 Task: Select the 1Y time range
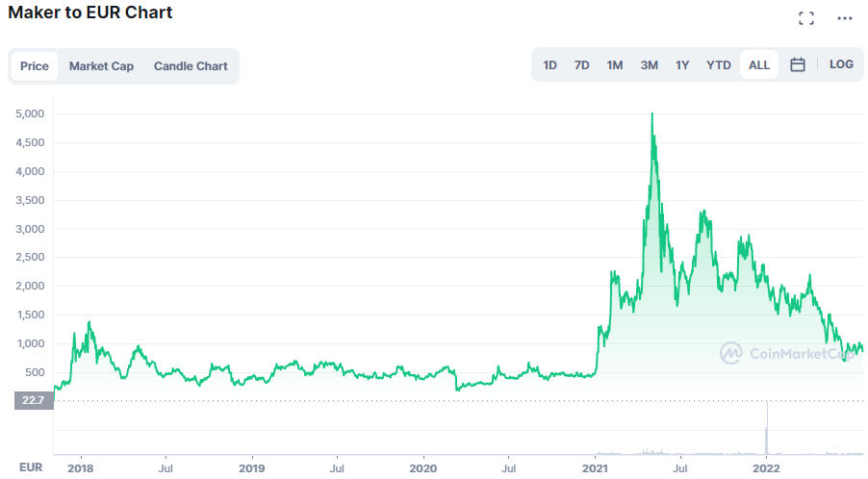[682, 65]
